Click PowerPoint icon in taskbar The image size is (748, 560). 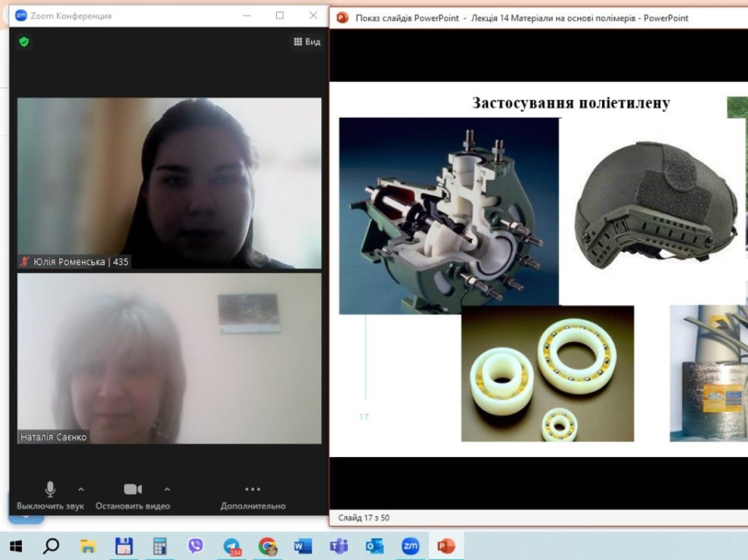pyautogui.click(x=446, y=546)
